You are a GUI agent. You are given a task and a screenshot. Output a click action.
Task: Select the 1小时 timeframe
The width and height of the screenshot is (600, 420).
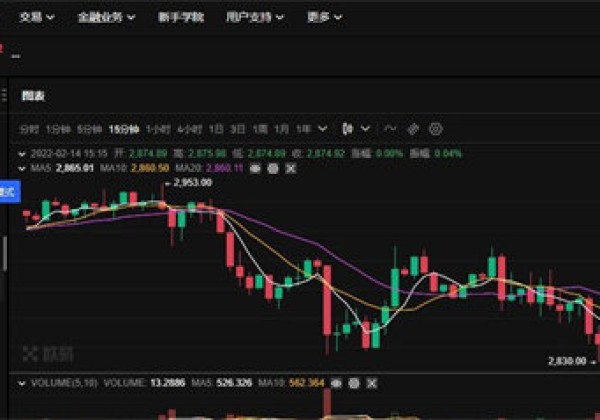158,129
